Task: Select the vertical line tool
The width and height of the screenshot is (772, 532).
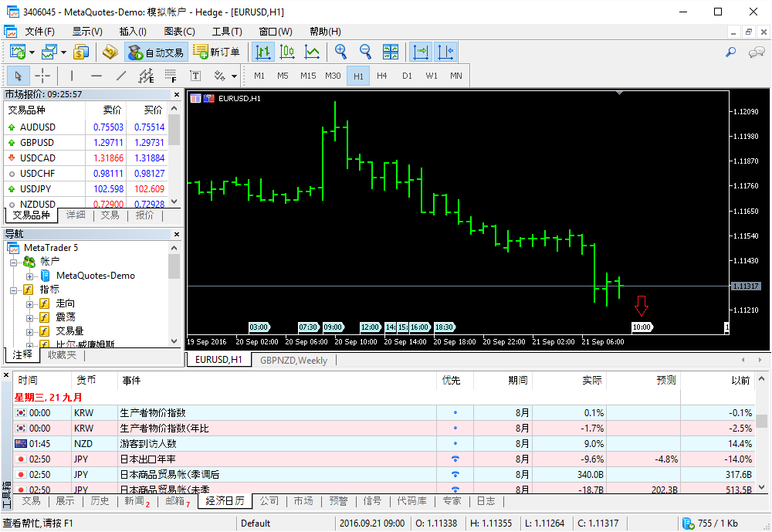Action: (x=72, y=76)
